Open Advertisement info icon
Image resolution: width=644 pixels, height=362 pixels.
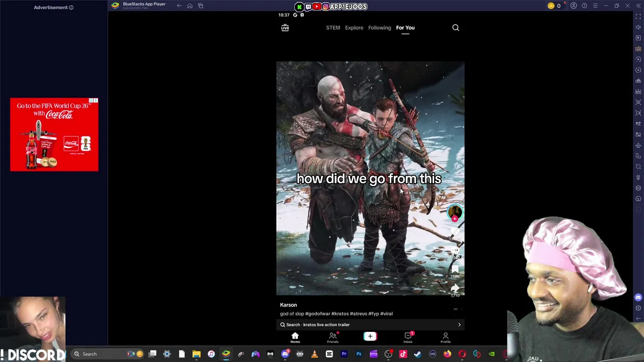(71, 8)
